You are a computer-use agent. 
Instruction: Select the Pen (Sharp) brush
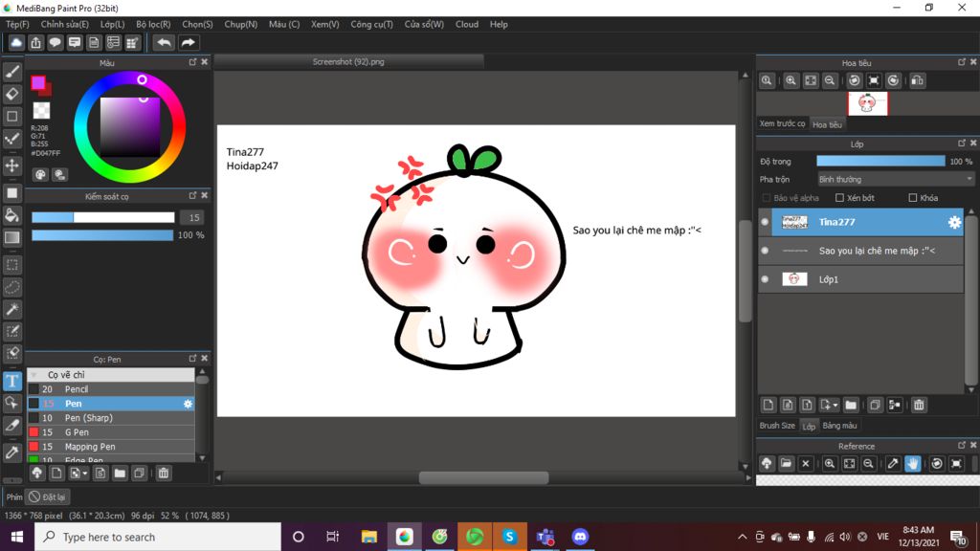111,418
